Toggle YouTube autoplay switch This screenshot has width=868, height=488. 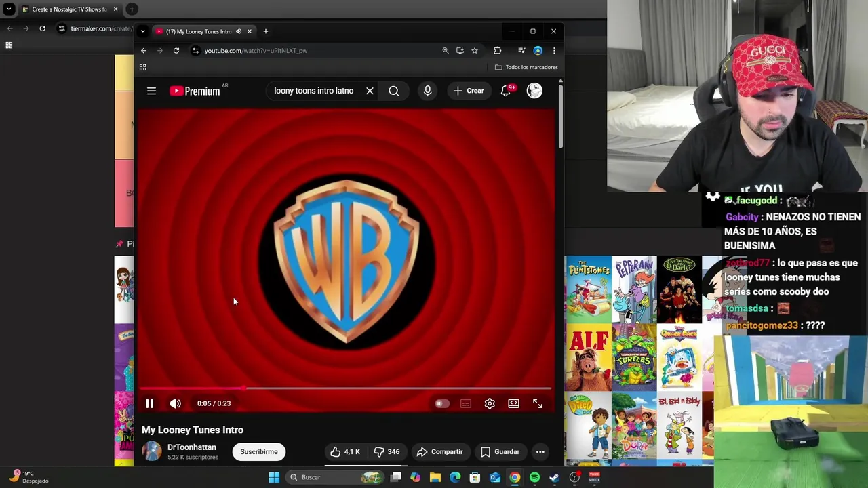[x=441, y=403]
